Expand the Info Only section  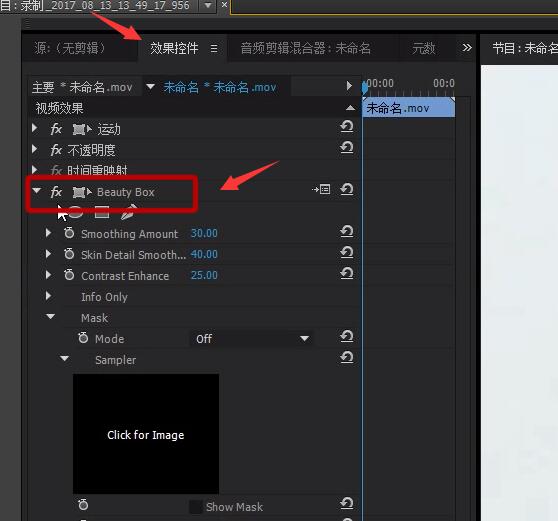point(49,296)
